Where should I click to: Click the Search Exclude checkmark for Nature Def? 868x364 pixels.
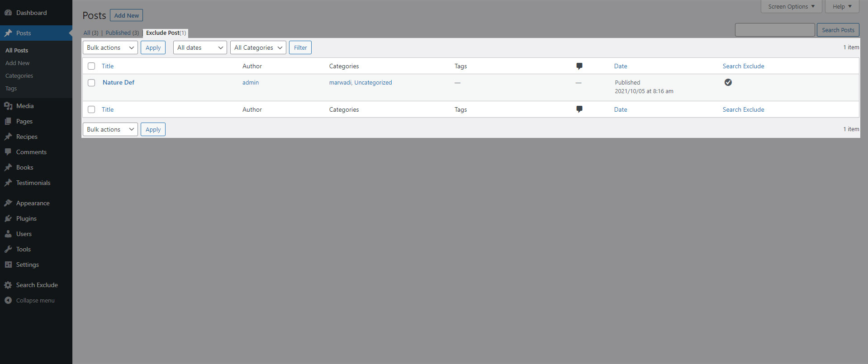tap(728, 82)
